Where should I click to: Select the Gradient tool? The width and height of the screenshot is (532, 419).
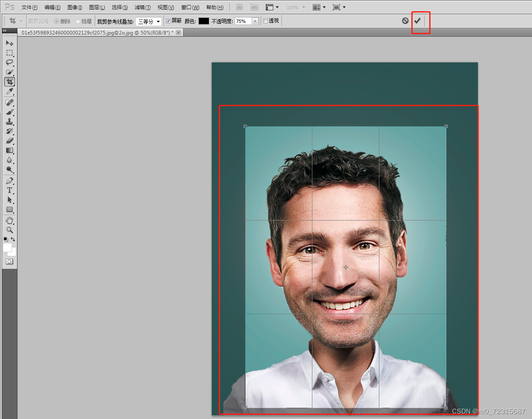(x=10, y=150)
